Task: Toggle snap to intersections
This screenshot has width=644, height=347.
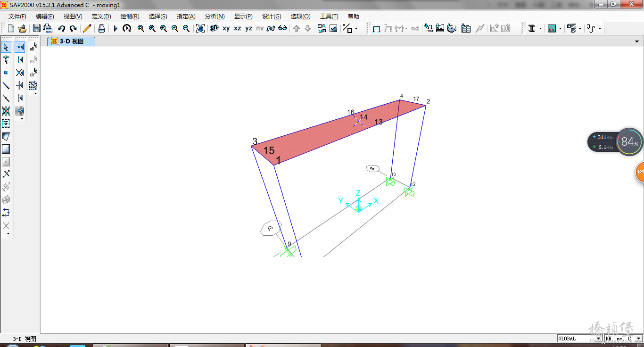Action: [20, 73]
